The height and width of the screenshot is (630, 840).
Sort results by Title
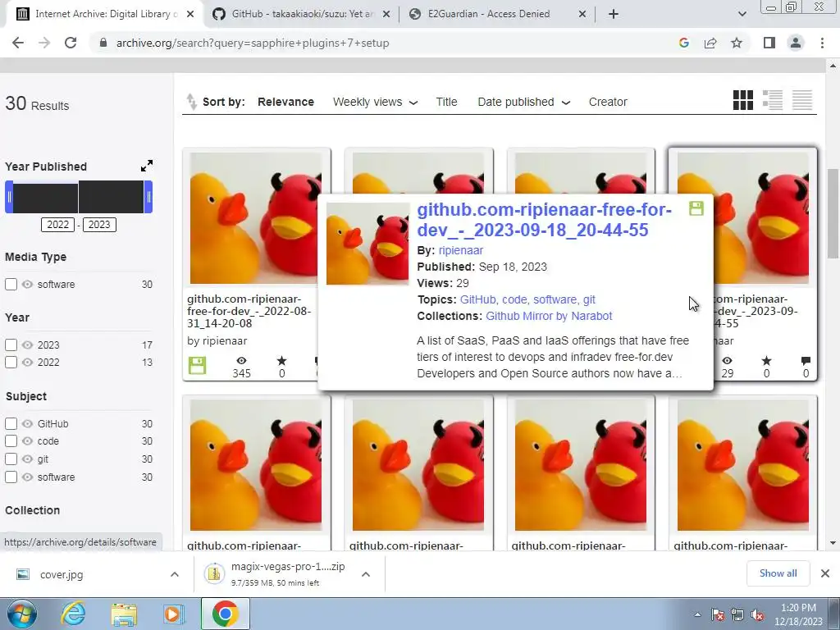446,102
